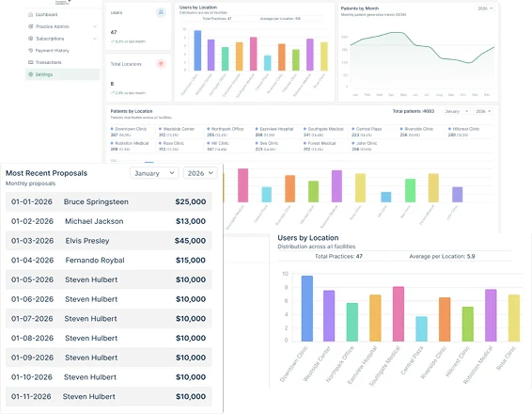Viewport: 532px width, 414px height.
Task: Click the Total Practices: 47 label in the enlarged chart
Action: pyautogui.click(x=338, y=257)
